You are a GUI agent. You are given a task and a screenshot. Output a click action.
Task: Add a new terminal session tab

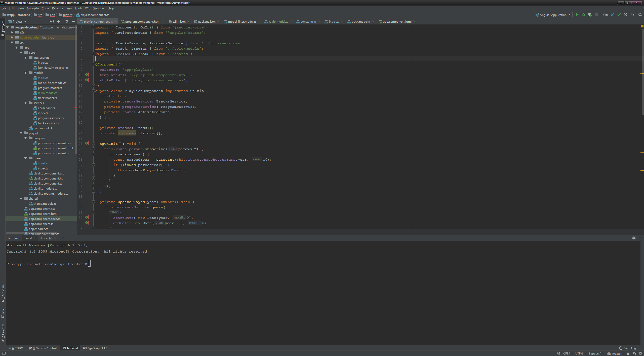coord(63,238)
